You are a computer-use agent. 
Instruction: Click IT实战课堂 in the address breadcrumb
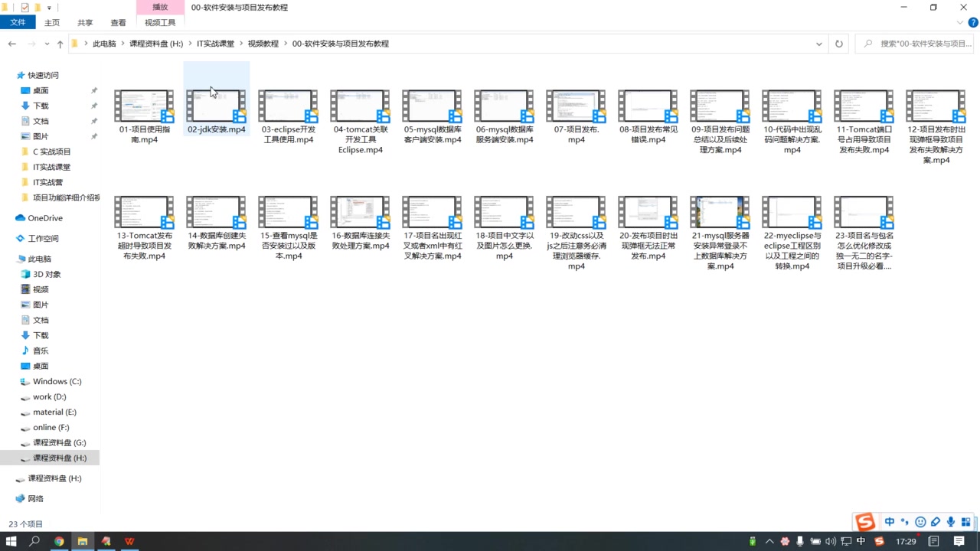click(215, 44)
